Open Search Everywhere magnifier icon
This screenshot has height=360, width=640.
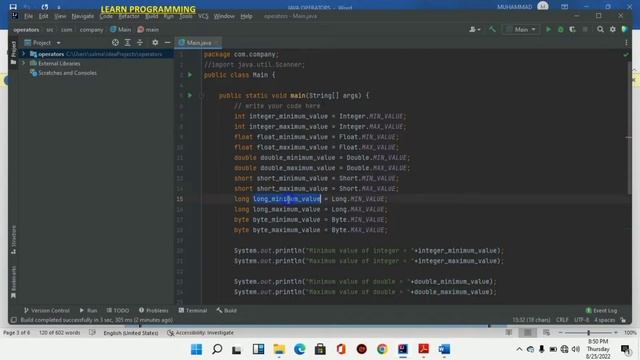click(600, 29)
